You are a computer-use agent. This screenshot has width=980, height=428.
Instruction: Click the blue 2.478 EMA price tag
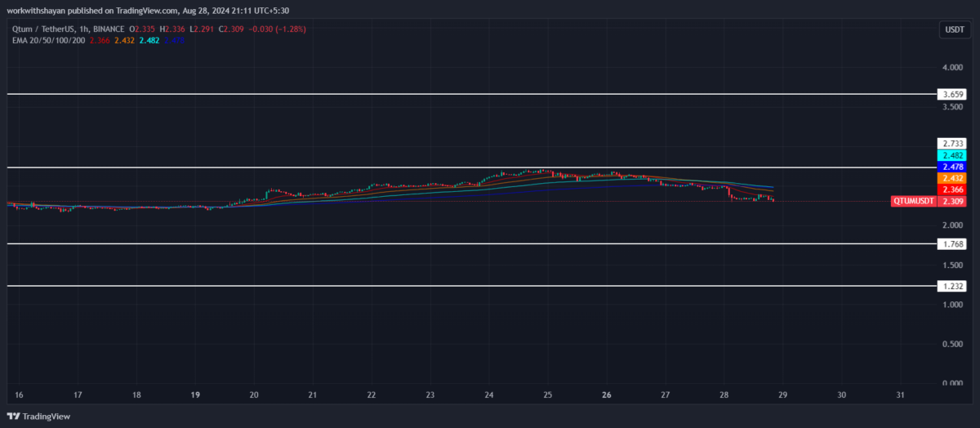pos(952,167)
